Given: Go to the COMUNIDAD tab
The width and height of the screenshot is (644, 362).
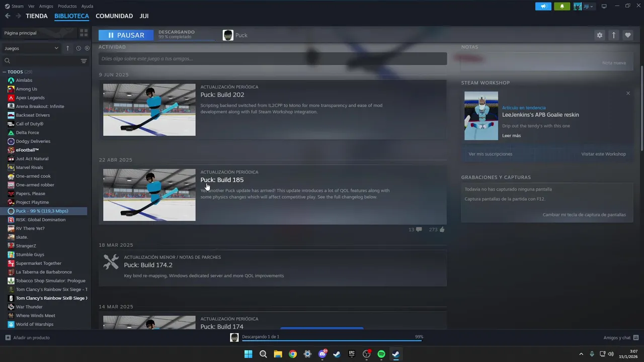Looking at the screenshot, I should (114, 16).
